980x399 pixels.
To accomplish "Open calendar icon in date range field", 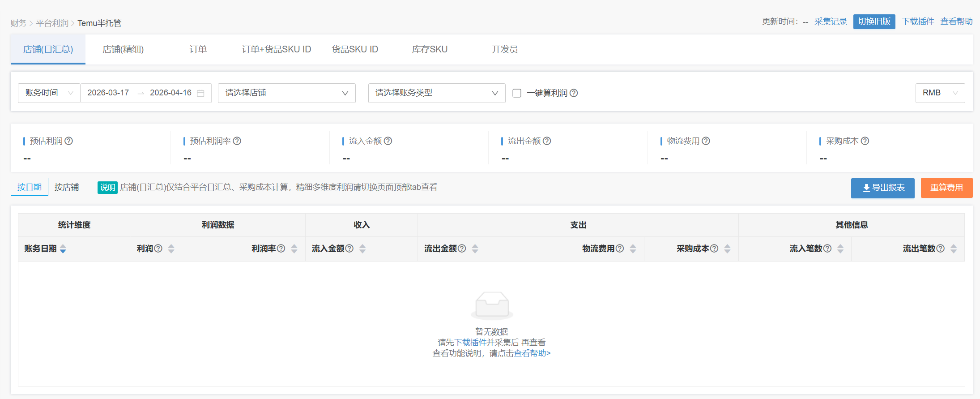I will click(200, 93).
